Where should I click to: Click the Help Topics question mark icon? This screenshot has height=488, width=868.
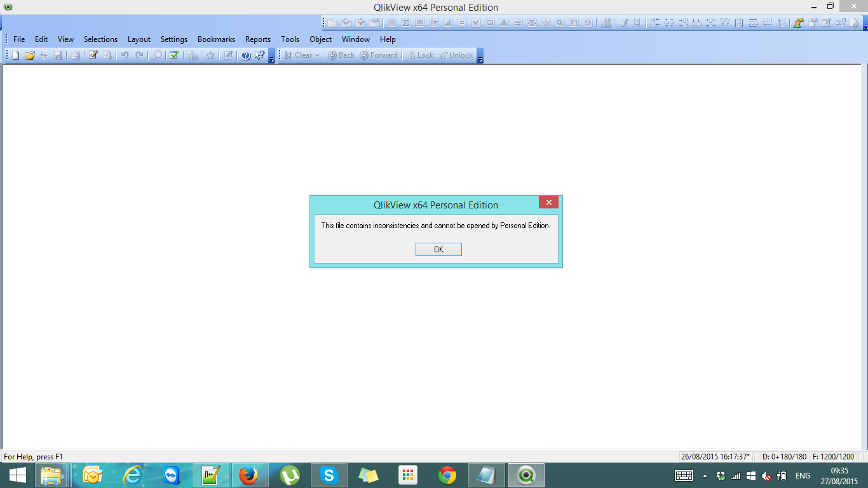point(246,55)
